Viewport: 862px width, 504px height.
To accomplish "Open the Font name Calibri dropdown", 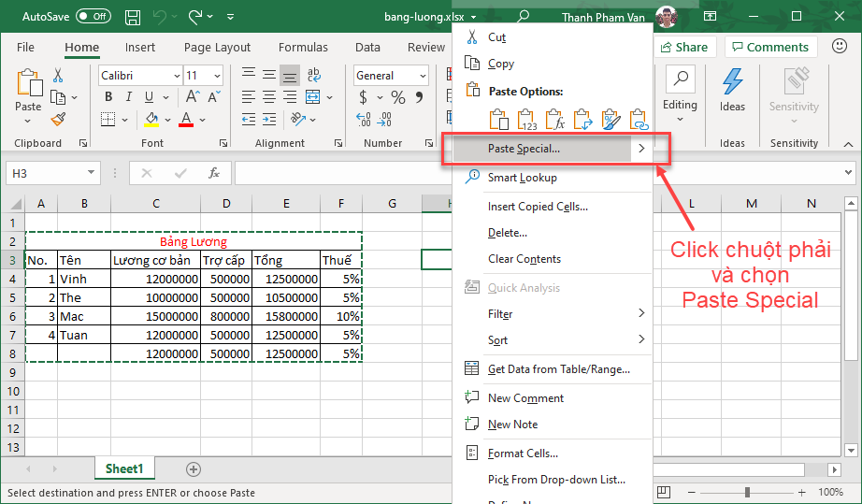I will (x=177, y=76).
